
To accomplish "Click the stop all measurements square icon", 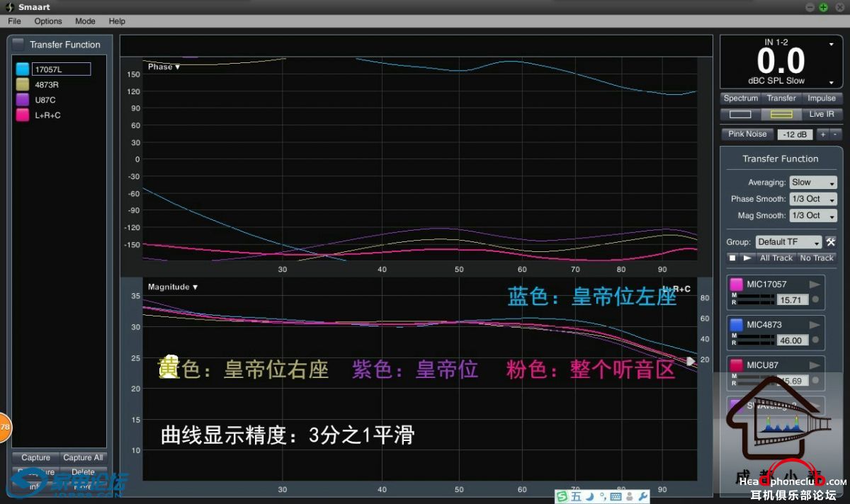I will coord(733,258).
